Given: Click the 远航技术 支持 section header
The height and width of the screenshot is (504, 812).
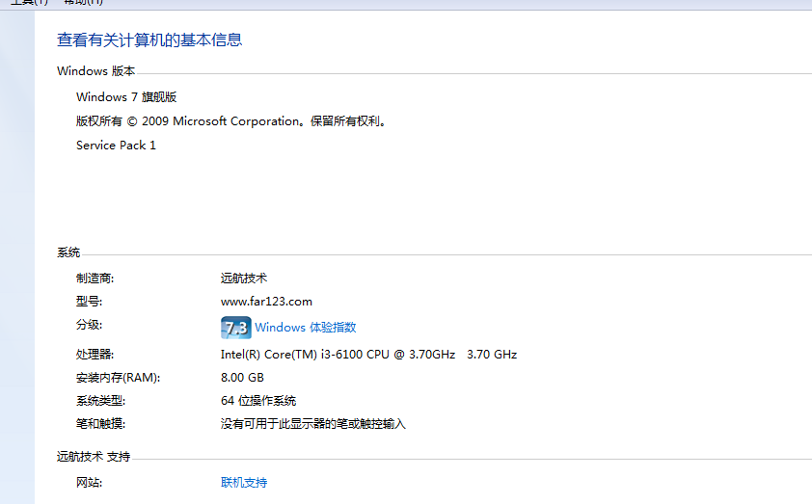Looking at the screenshot, I should point(94,457).
